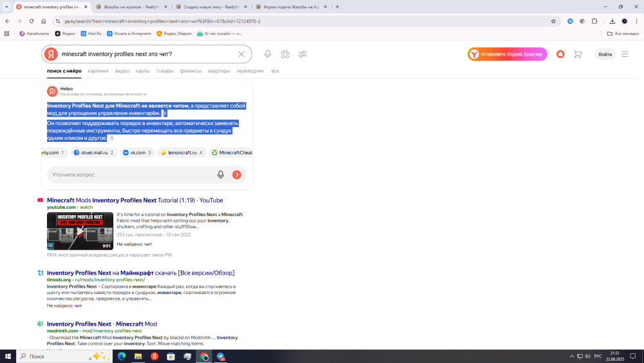Switch to переводчик search tab
The height and width of the screenshot is (363, 644).
250,71
